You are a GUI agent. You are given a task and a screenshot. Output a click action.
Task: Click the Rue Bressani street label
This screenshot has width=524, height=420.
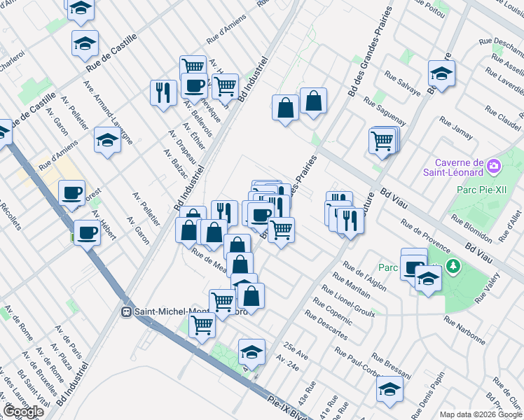pyautogui.click(x=392, y=366)
